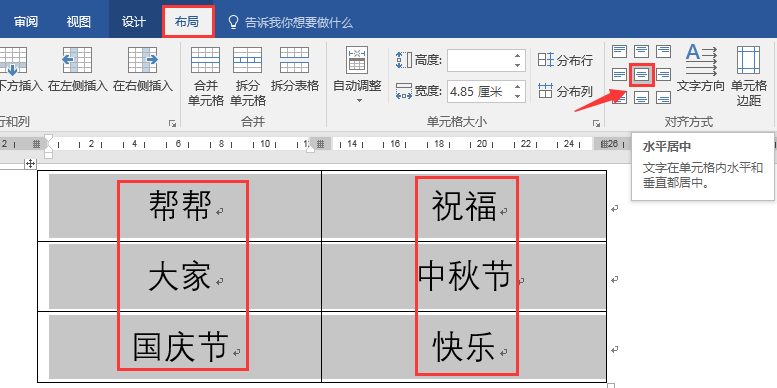Align text middle right in cell
Image resolution: width=777 pixels, height=388 pixels.
click(x=664, y=75)
